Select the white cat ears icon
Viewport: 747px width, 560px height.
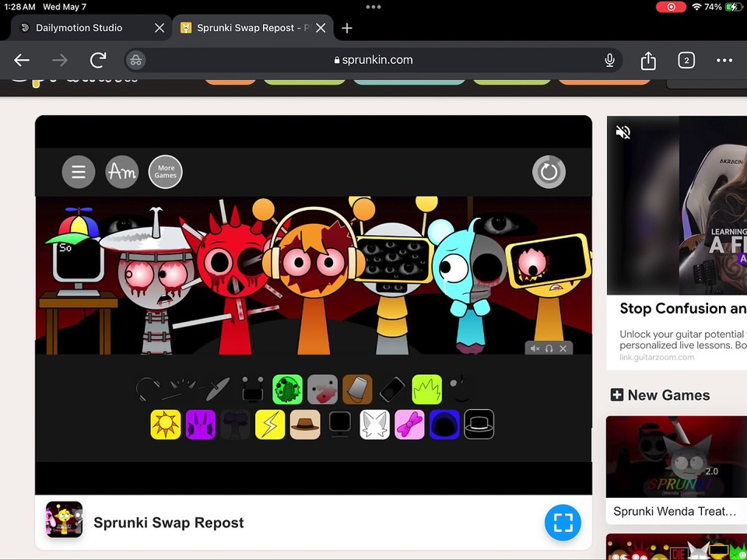coord(374,425)
